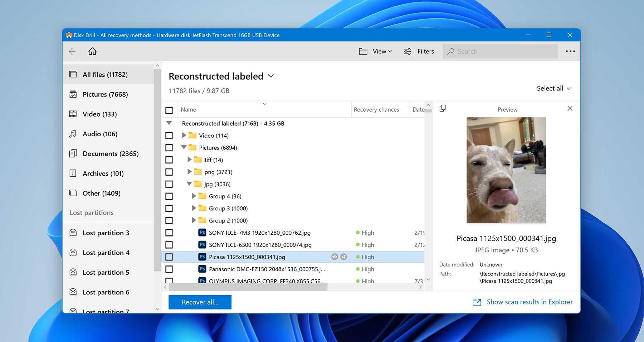
Task: Open the Reconstructed labeled heading dropdown
Action: pyautogui.click(x=271, y=76)
